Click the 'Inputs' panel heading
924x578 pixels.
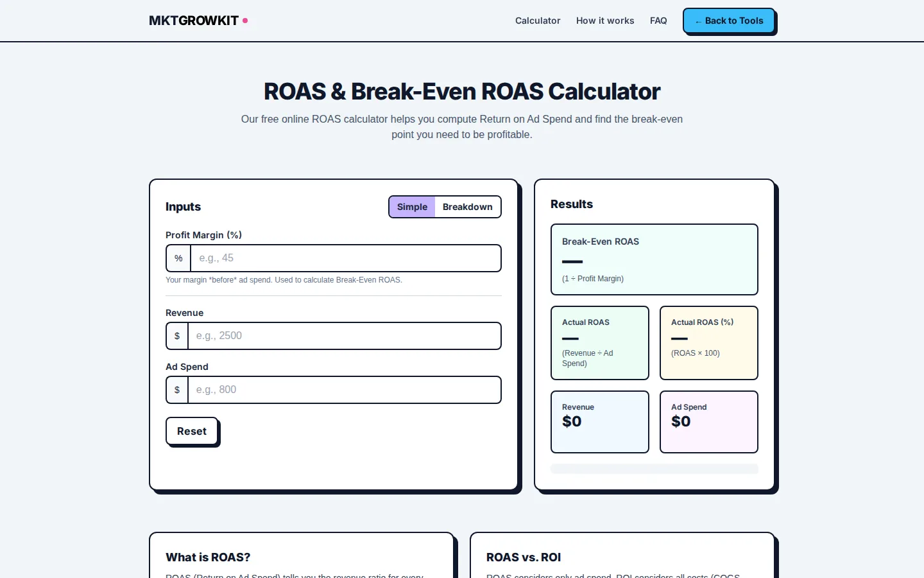pos(183,207)
